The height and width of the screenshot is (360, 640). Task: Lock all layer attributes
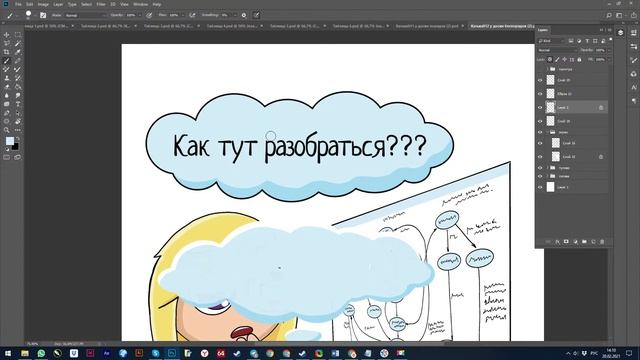click(579, 60)
